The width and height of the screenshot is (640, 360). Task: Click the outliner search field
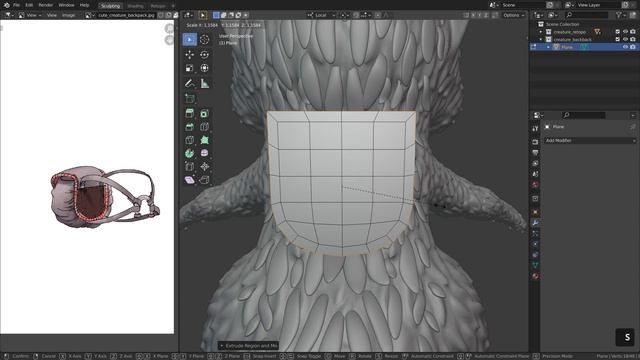point(586,15)
